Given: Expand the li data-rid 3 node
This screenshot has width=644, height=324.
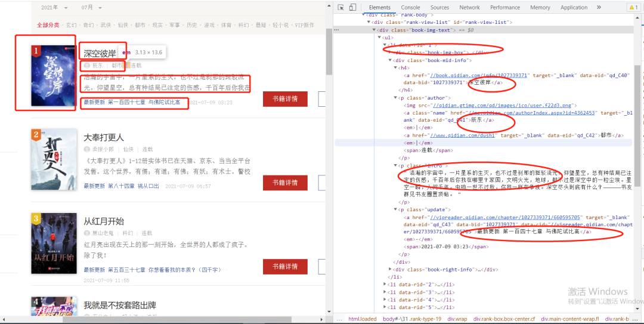Looking at the screenshot, I should click(385, 292).
